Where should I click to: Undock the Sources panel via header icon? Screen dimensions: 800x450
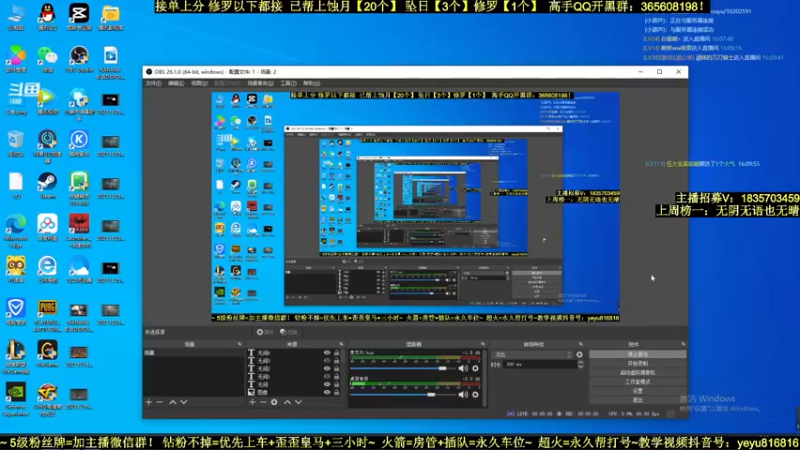341,344
